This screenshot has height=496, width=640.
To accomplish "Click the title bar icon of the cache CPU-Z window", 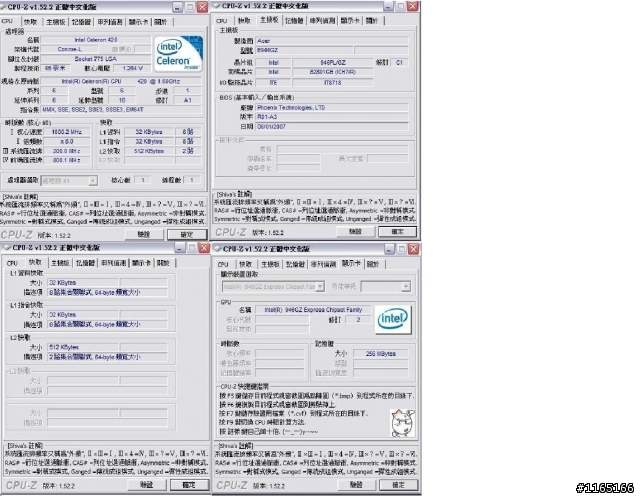I will click(x=7, y=247).
